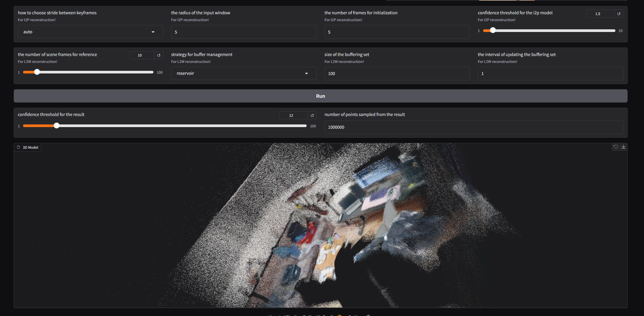Click the Run button
This screenshot has width=644, height=316.
tap(320, 96)
